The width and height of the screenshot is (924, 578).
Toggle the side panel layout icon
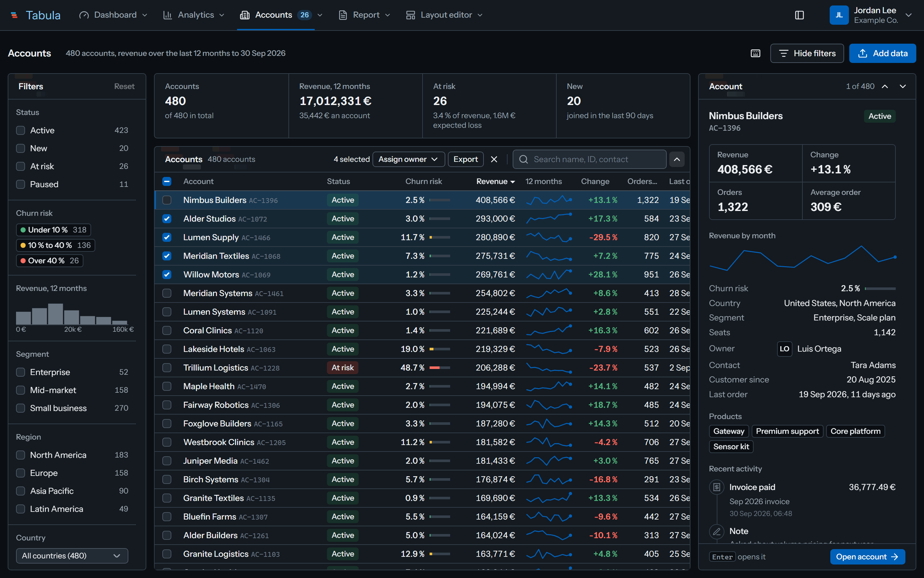(799, 15)
